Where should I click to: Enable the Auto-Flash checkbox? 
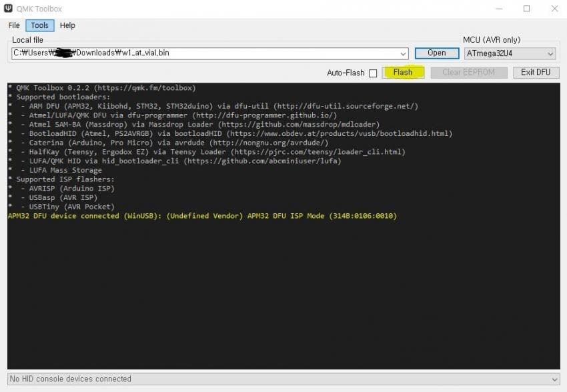373,73
